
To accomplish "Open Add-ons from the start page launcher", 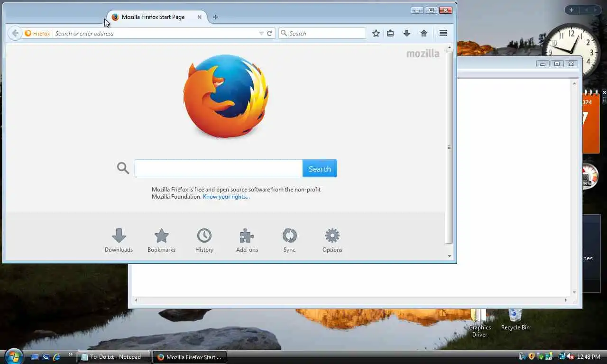I will [247, 241].
